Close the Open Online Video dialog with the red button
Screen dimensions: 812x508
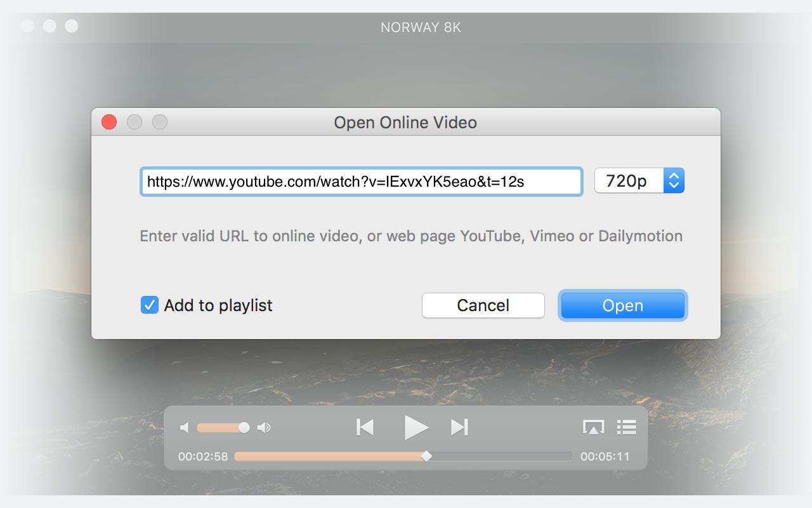point(109,122)
